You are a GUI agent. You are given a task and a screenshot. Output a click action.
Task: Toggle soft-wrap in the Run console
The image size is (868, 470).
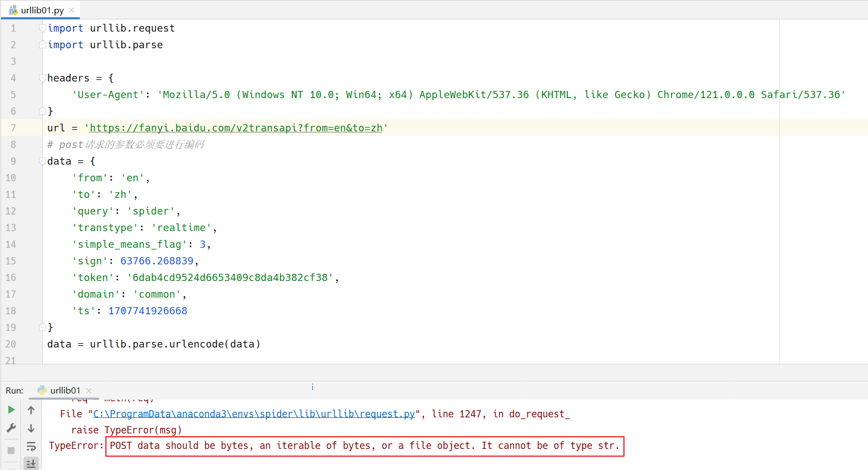(x=31, y=447)
